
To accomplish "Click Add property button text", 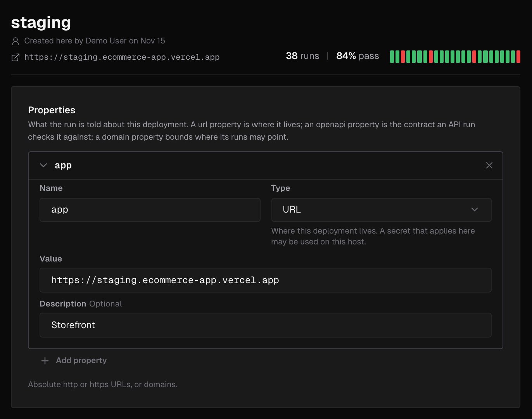I will [81, 360].
